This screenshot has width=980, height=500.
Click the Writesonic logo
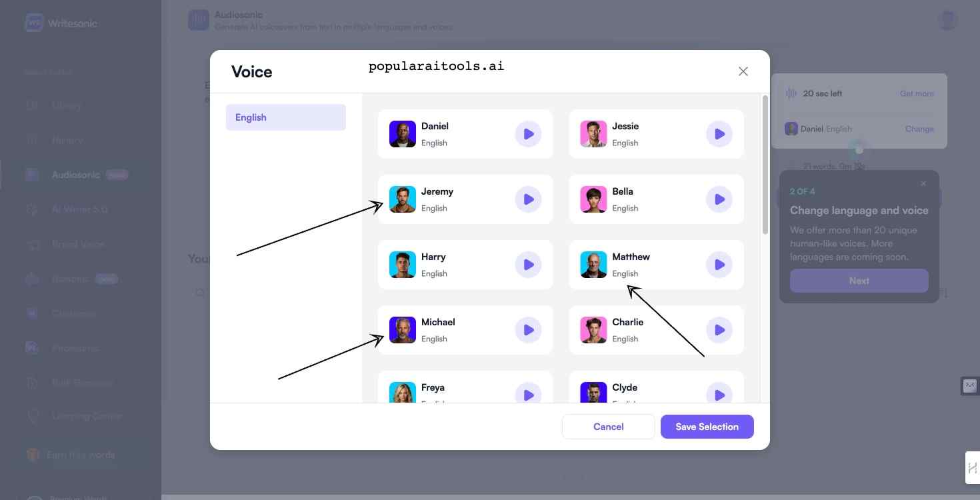point(61,23)
